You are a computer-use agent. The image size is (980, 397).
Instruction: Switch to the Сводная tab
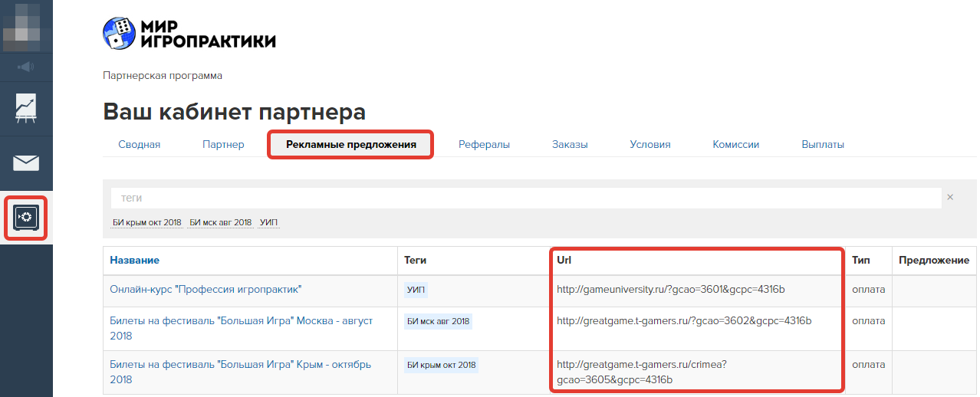(x=140, y=144)
